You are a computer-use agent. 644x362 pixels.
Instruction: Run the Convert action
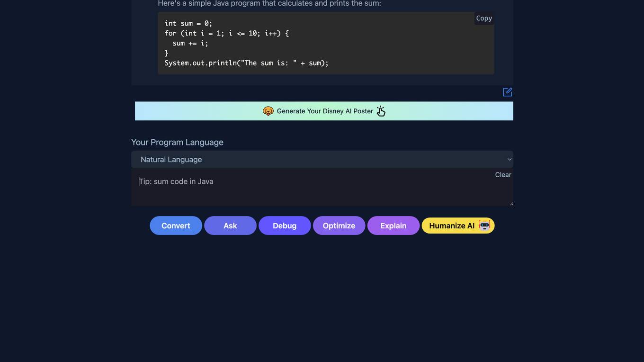pos(176,226)
